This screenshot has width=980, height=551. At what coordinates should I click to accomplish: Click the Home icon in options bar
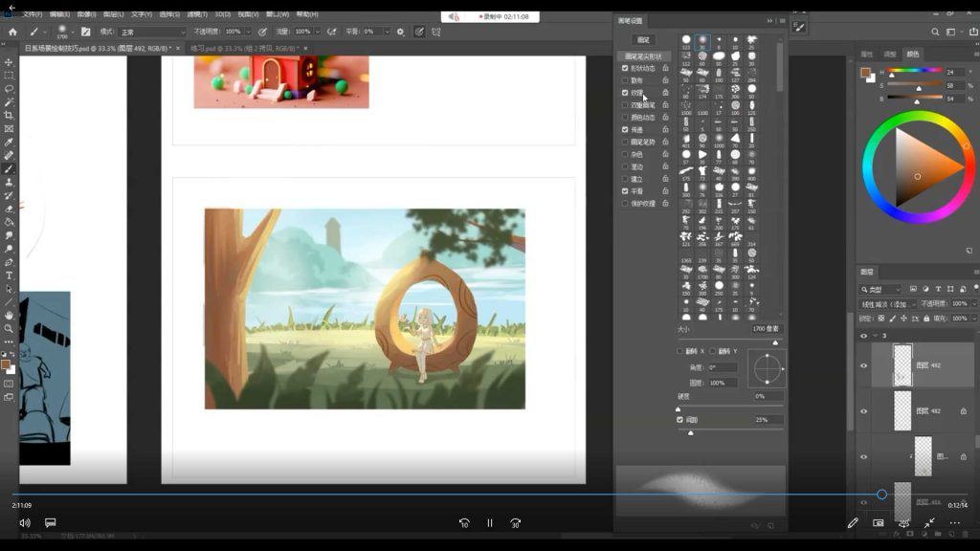pos(12,32)
